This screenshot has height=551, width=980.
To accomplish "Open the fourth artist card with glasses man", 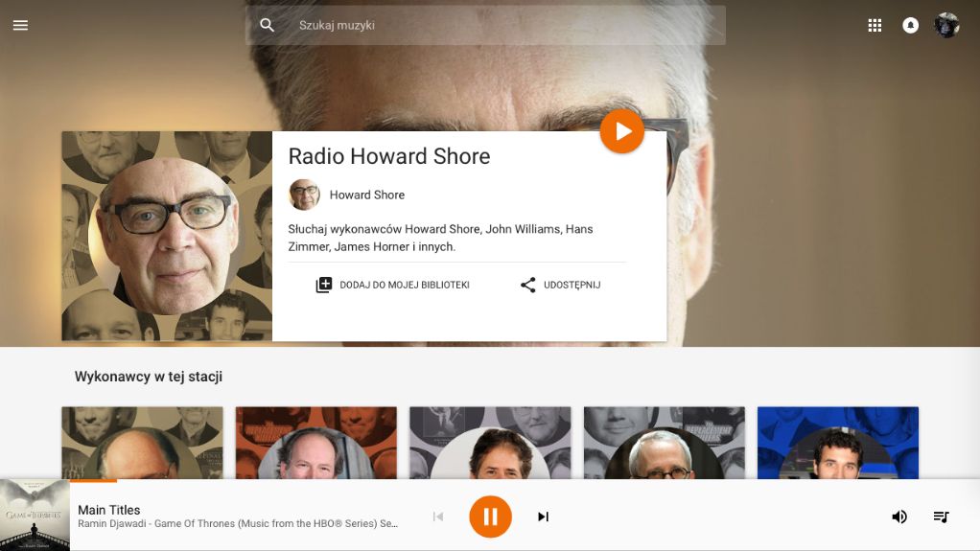I will tap(665, 443).
